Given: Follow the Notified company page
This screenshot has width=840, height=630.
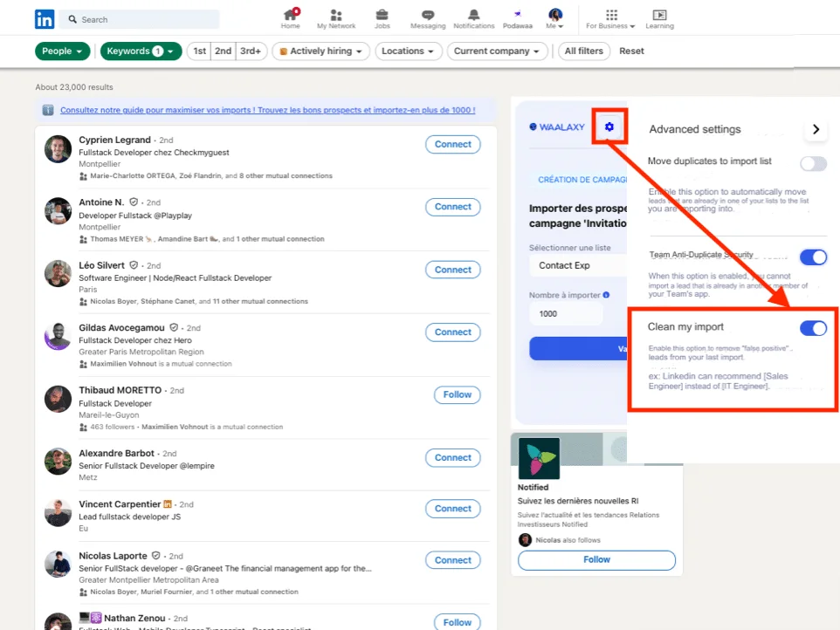Looking at the screenshot, I should coord(596,560).
